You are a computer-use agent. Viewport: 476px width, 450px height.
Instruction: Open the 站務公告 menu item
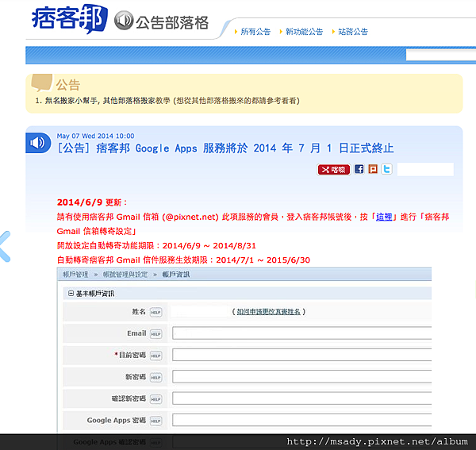353,32
